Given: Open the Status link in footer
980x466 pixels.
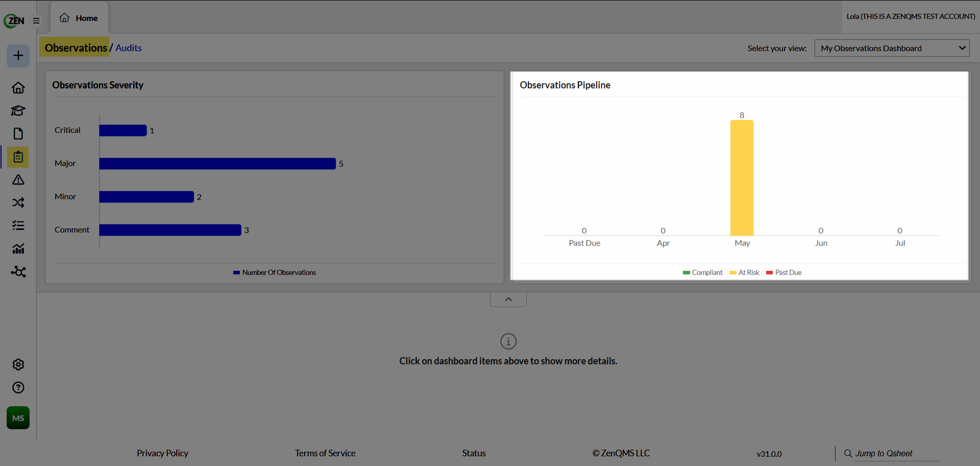Looking at the screenshot, I should click(x=474, y=453).
